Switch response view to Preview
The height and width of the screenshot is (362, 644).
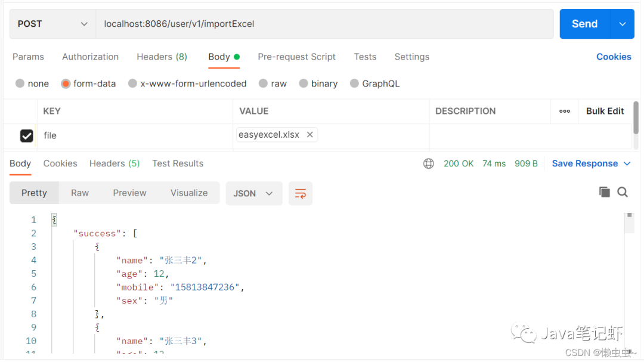[x=129, y=193]
